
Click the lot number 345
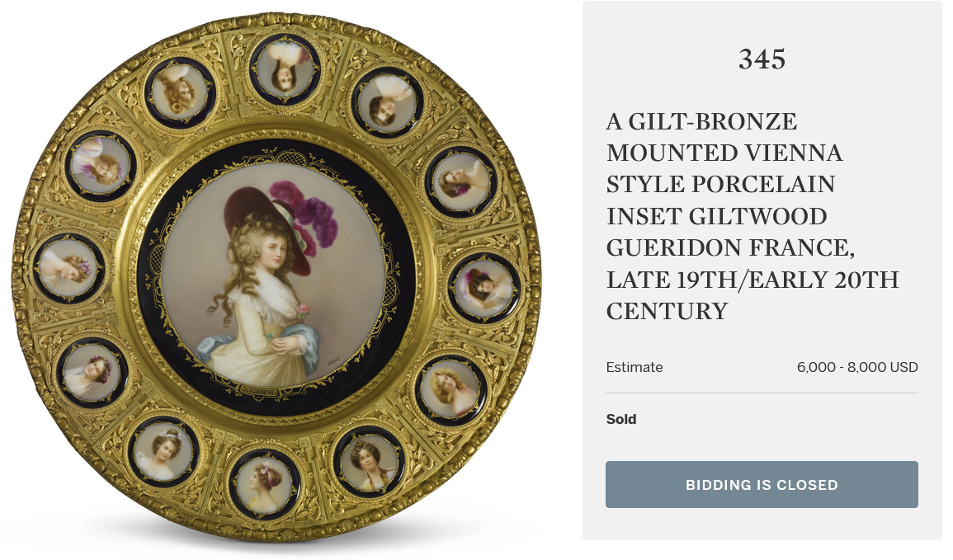coord(762,59)
